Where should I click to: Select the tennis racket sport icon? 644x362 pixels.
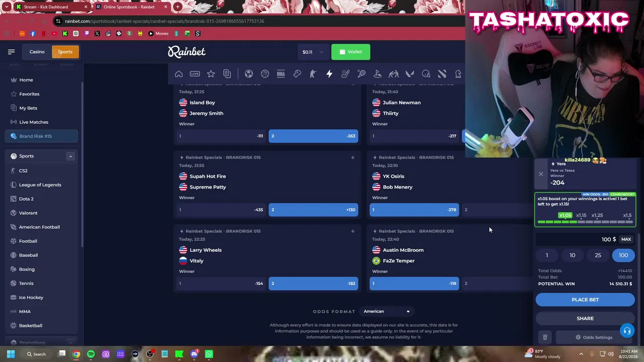(x=361, y=74)
